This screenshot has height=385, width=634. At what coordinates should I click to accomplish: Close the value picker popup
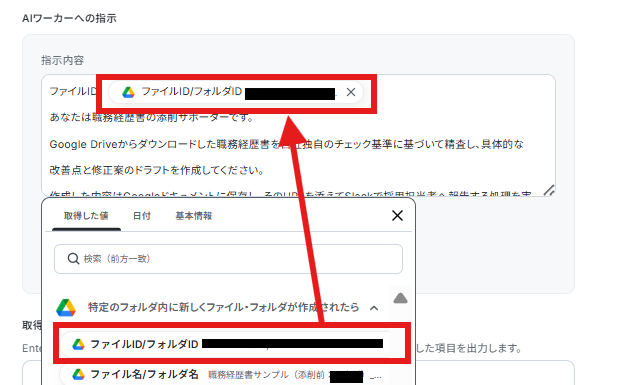click(x=397, y=216)
